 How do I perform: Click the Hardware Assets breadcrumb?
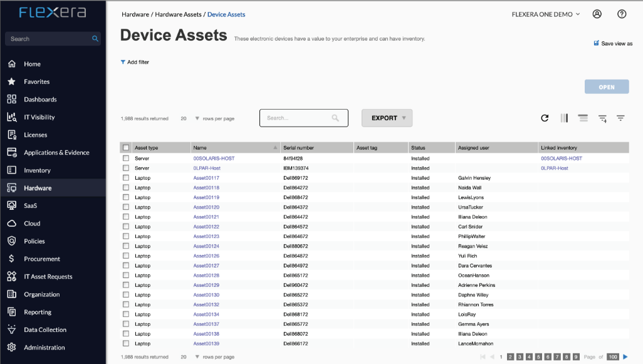point(178,14)
